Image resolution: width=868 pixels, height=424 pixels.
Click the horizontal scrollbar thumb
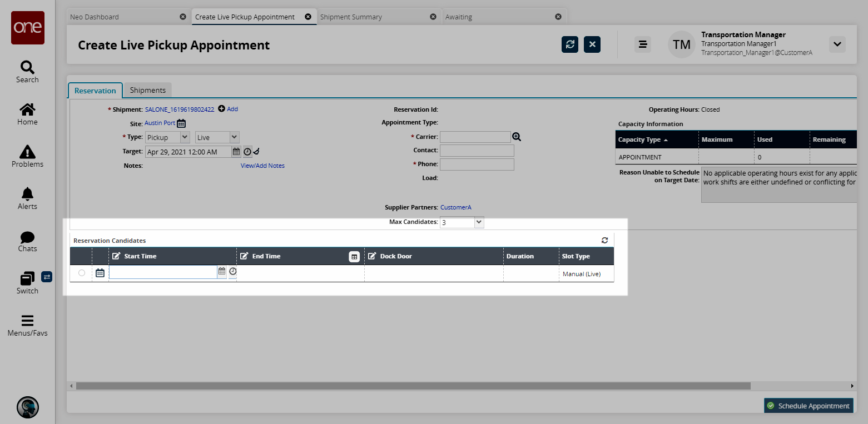413,386
